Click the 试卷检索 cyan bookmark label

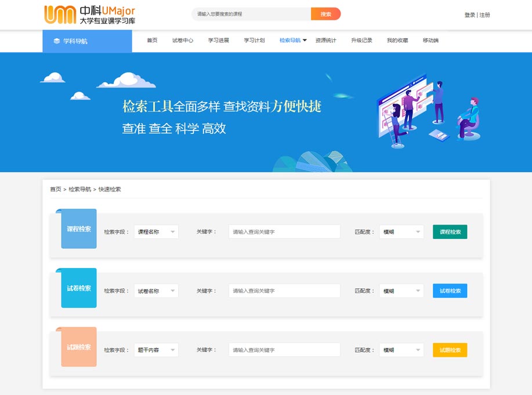pyautogui.click(x=79, y=288)
